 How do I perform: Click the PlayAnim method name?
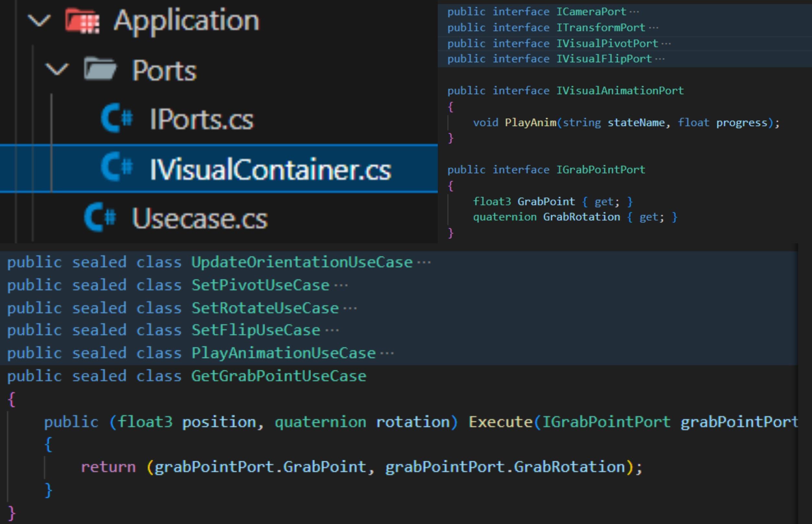point(531,123)
